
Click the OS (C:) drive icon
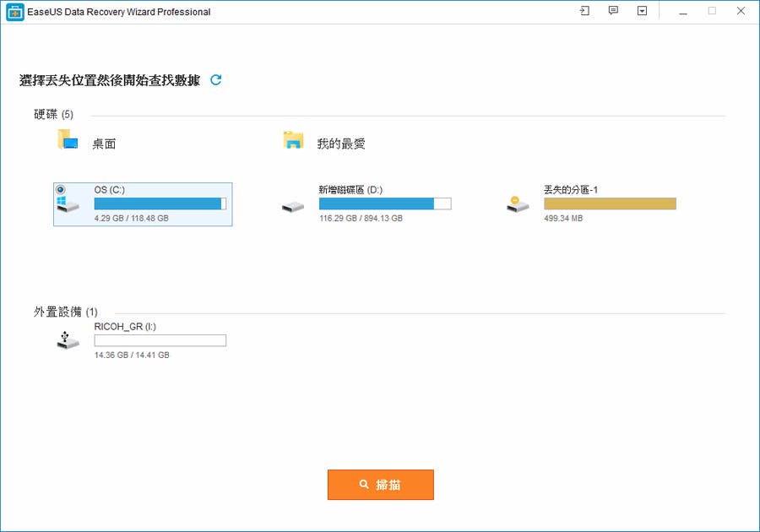tap(68, 204)
